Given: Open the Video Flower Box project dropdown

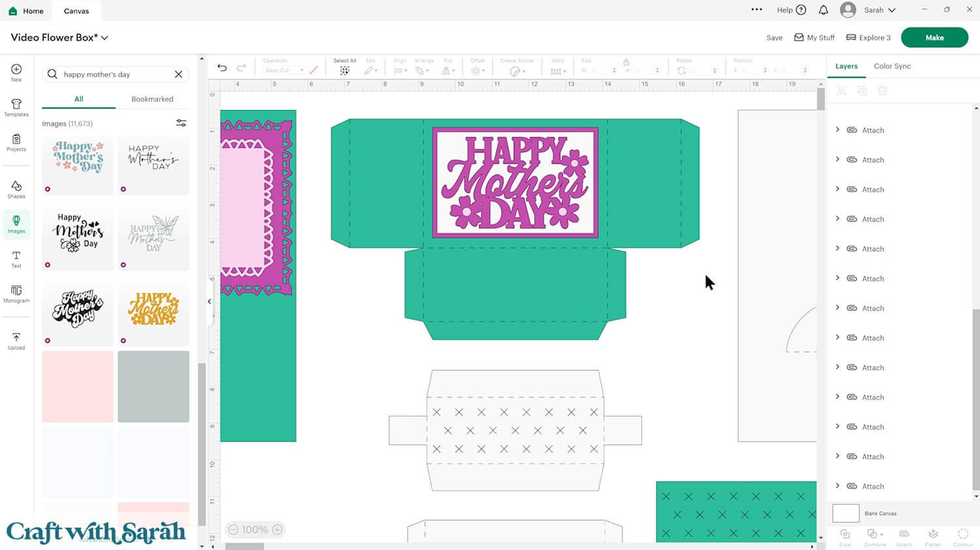Looking at the screenshot, I should point(105,38).
